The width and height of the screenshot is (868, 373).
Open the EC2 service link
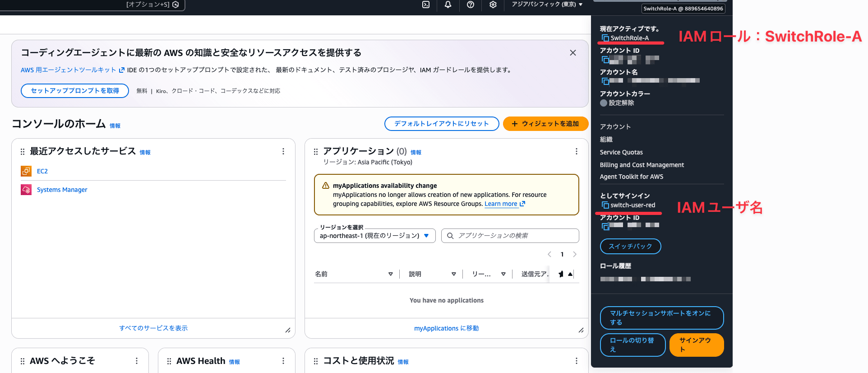(42, 171)
